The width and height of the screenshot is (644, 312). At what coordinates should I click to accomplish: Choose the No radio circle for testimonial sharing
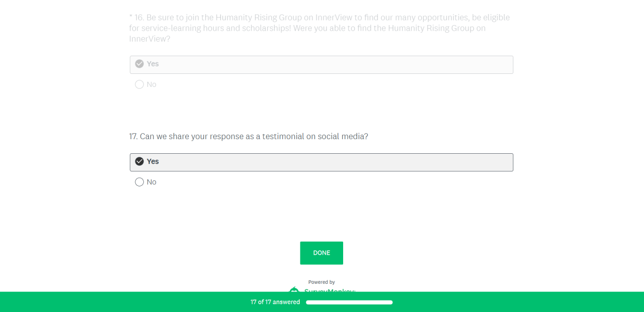pos(139,182)
